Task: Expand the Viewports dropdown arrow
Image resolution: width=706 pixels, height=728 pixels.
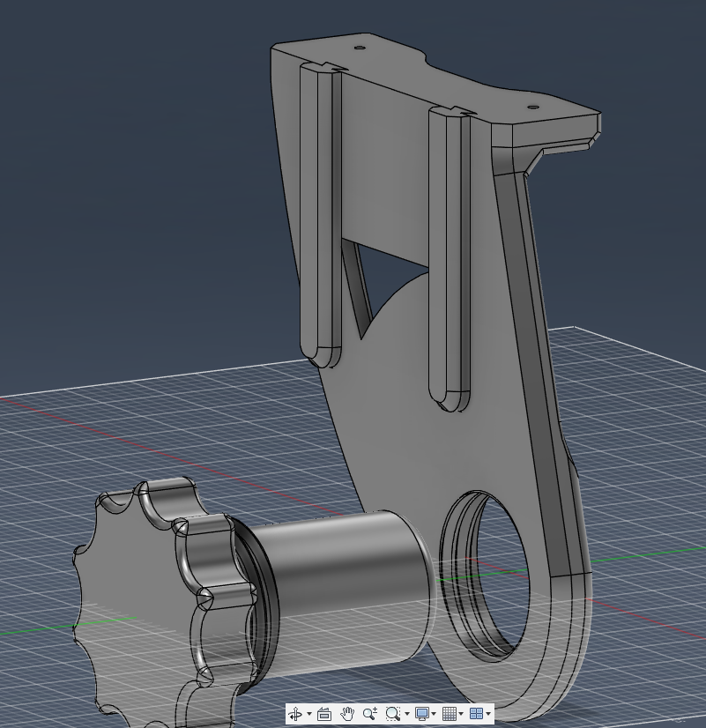Action: [487, 714]
